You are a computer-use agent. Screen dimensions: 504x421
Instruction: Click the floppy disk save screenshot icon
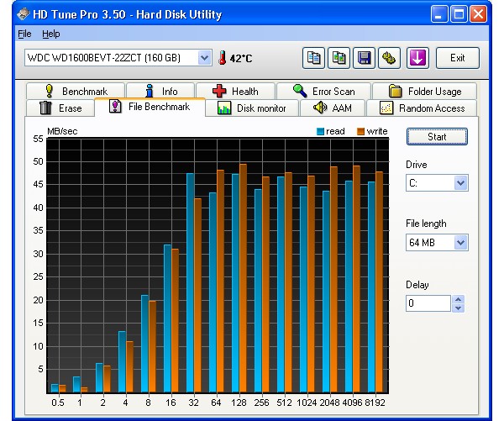365,58
